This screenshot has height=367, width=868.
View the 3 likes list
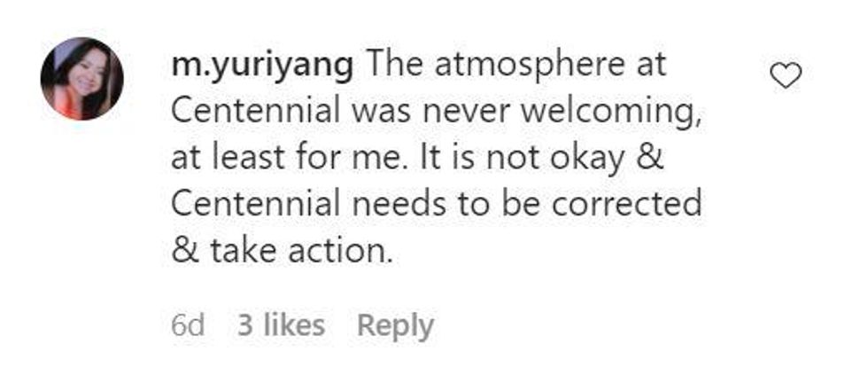coord(281,325)
